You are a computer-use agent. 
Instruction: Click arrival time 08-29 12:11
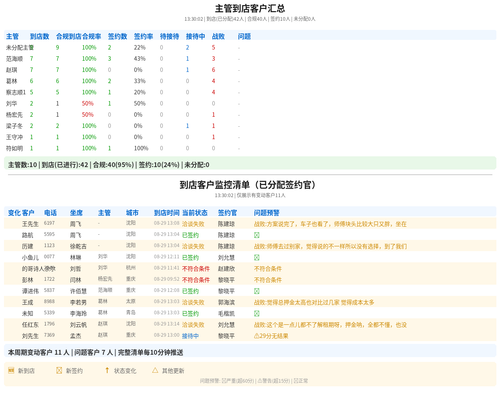(167, 257)
